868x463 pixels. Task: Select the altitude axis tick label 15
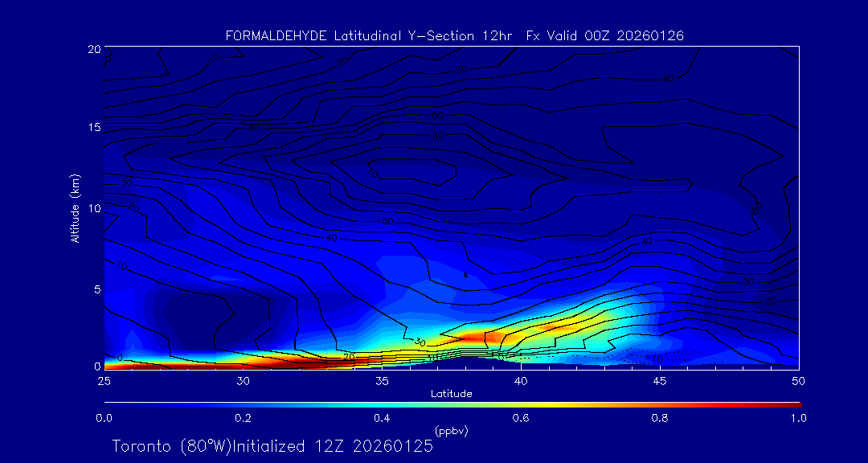pyautogui.click(x=93, y=127)
